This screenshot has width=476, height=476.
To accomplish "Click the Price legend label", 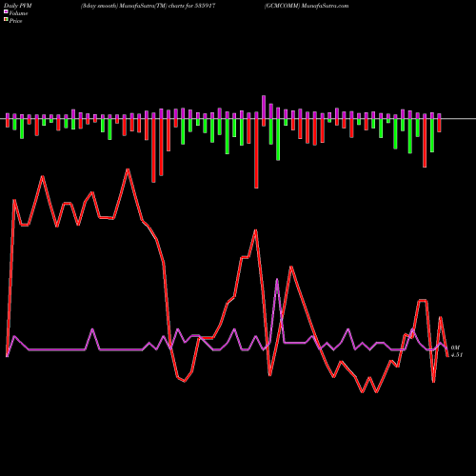I will (15, 21).
